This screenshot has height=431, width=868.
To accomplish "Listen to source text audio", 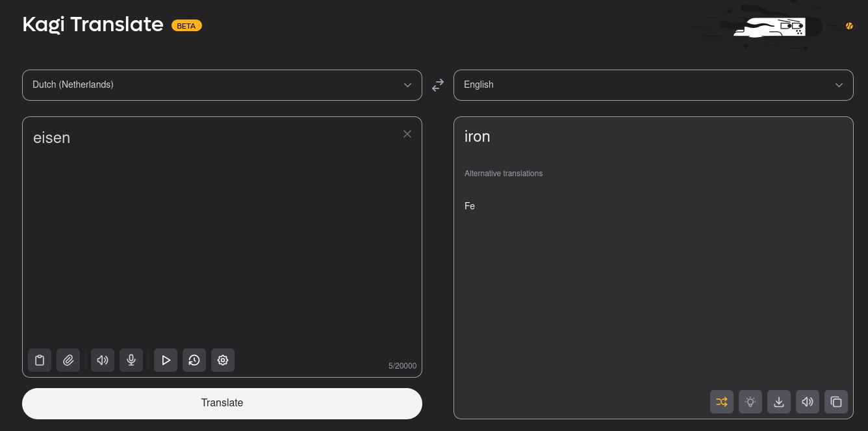I will coord(103,360).
